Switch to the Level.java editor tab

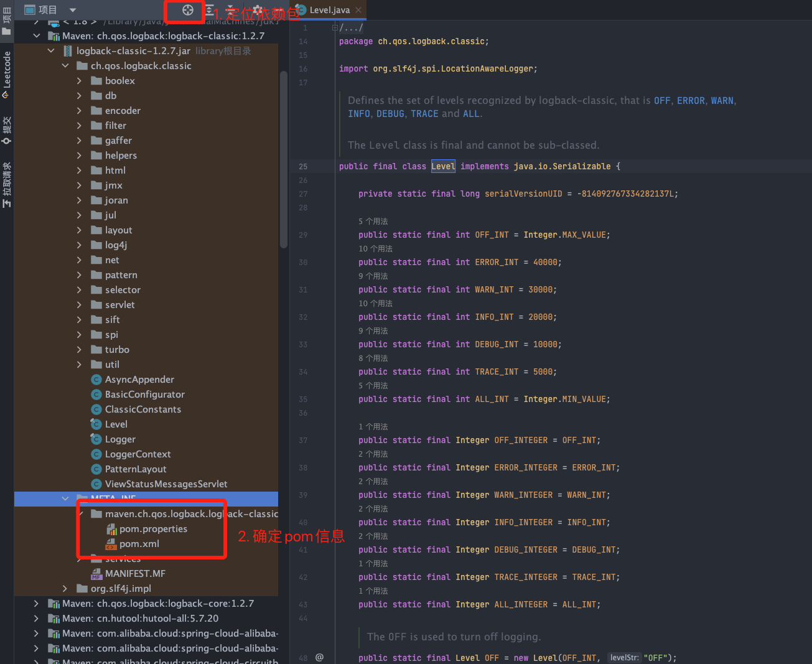pos(329,10)
